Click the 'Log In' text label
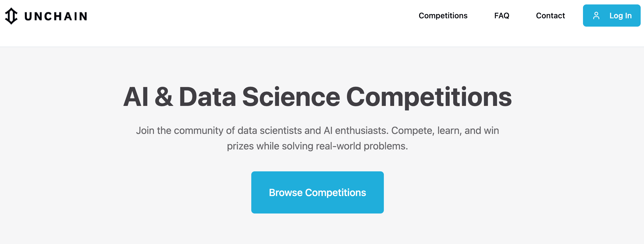 [x=620, y=16]
